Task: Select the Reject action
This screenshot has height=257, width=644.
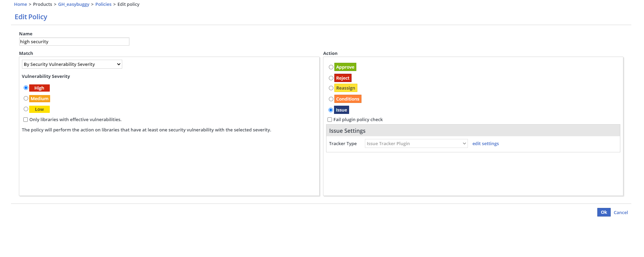Action: click(x=331, y=78)
